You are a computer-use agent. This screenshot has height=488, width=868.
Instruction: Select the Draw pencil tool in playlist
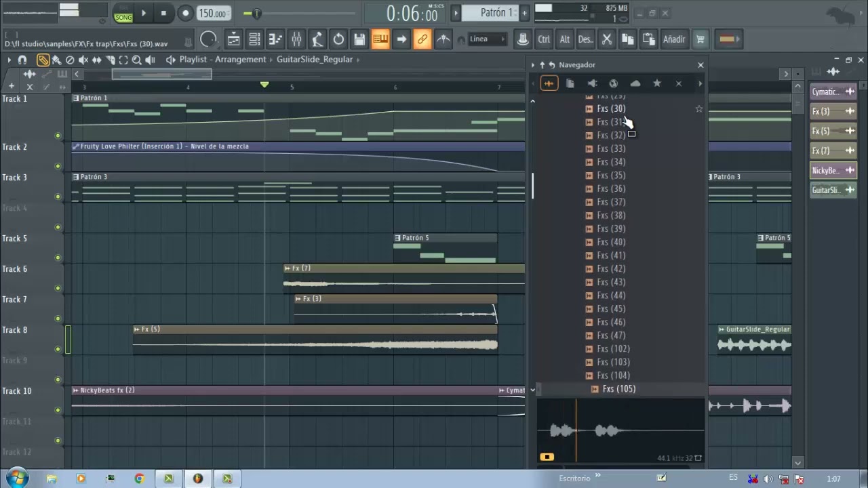(43, 60)
